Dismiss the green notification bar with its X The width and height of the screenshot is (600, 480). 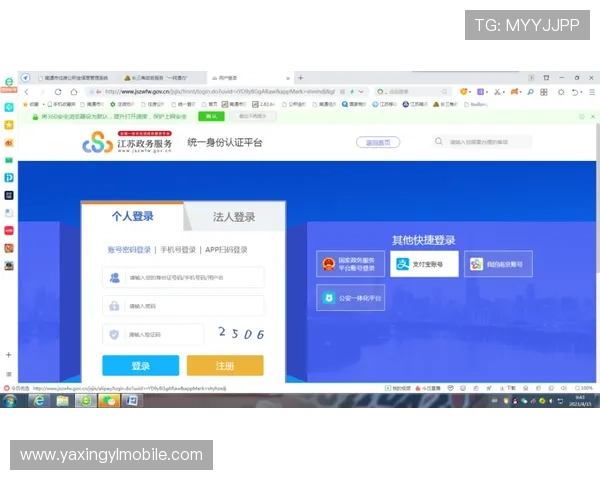tap(593, 116)
